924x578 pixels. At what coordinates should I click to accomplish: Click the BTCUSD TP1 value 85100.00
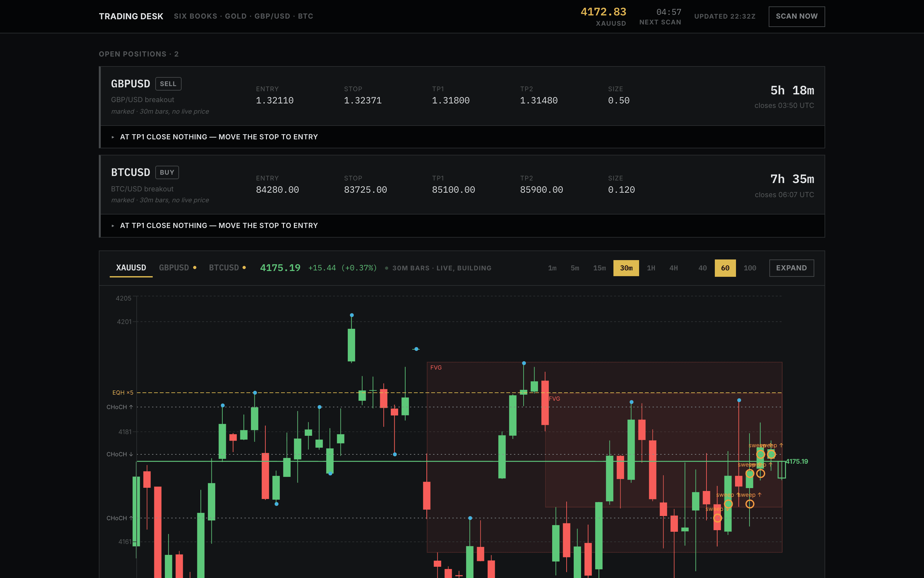click(x=453, y=190)
